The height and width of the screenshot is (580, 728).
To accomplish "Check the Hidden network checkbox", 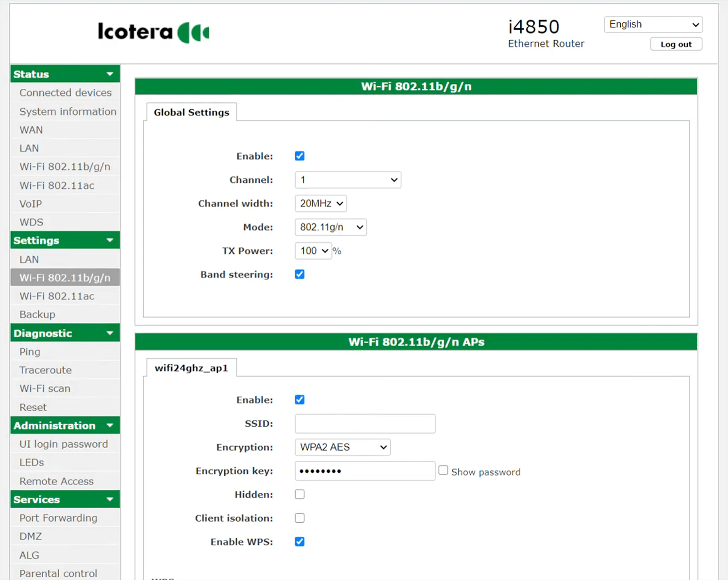I will tap(299, 495).
